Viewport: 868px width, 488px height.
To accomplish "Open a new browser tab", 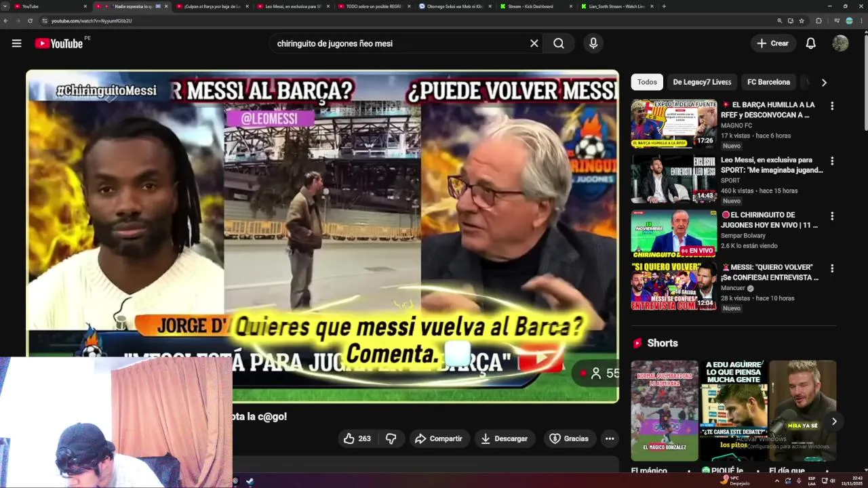I will [x=664, y=6].
